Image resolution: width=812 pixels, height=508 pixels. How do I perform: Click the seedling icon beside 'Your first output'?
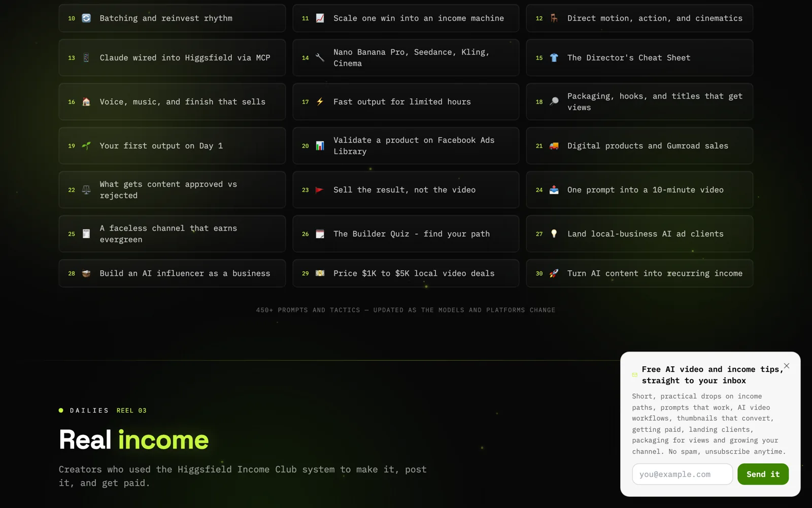pos(86,146)
